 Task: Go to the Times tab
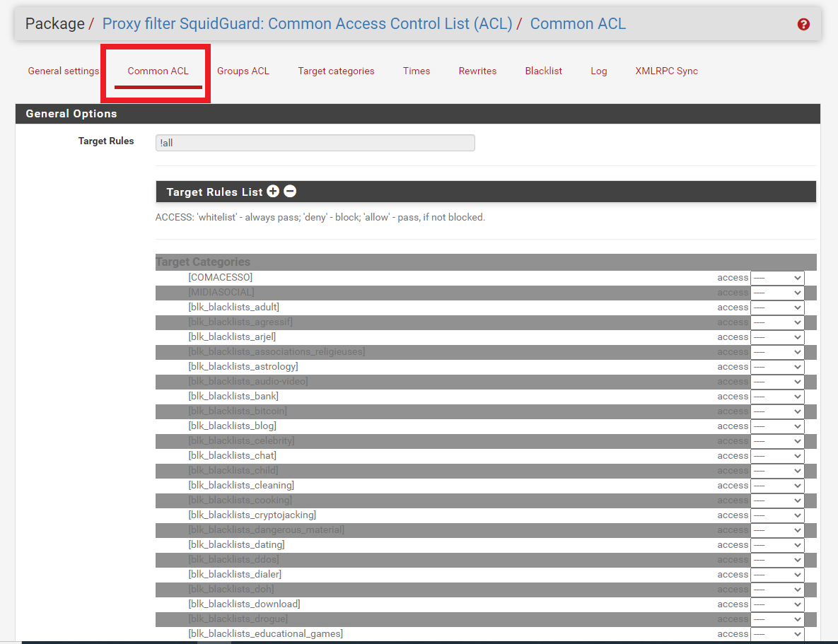click(x=417, y=71)
